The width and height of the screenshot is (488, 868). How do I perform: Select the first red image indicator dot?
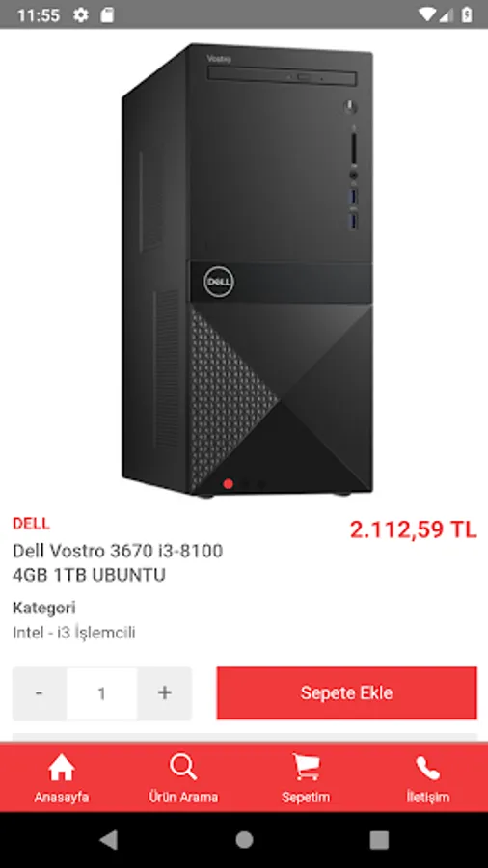pos(228,484)
